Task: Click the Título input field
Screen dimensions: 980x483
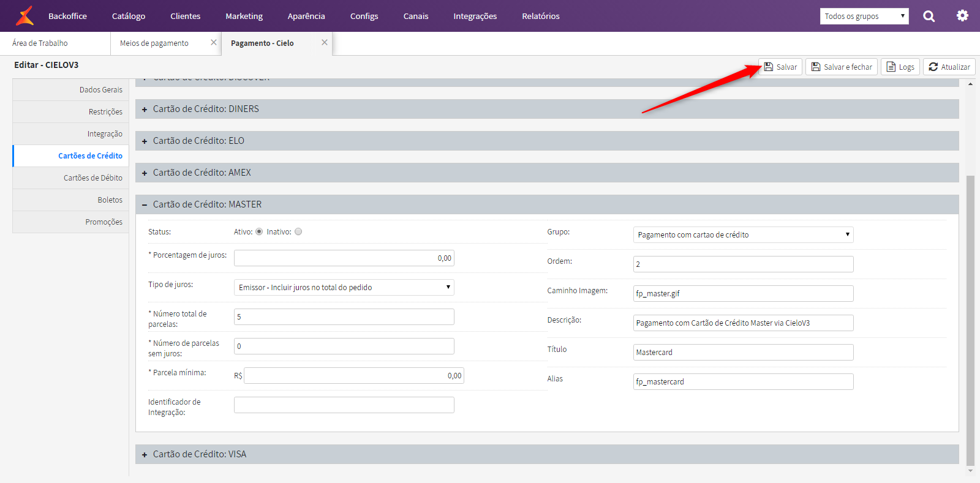Action: point(744,352)
